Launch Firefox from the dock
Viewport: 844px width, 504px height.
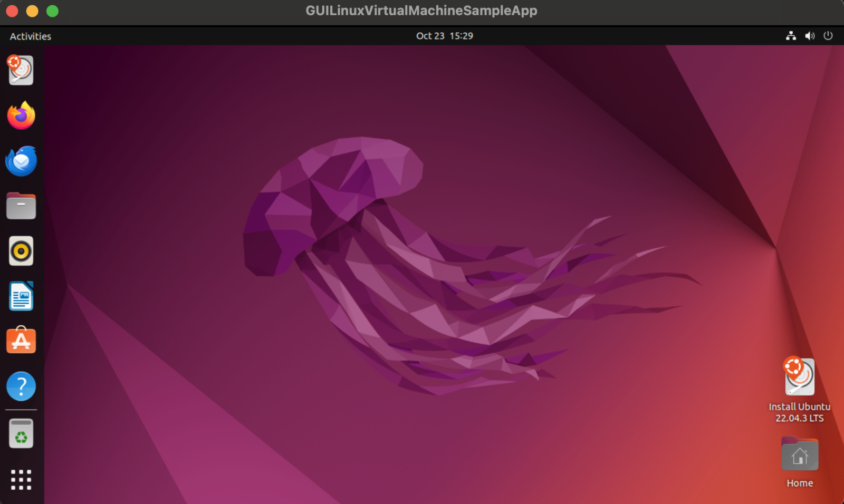coord(21,115)
